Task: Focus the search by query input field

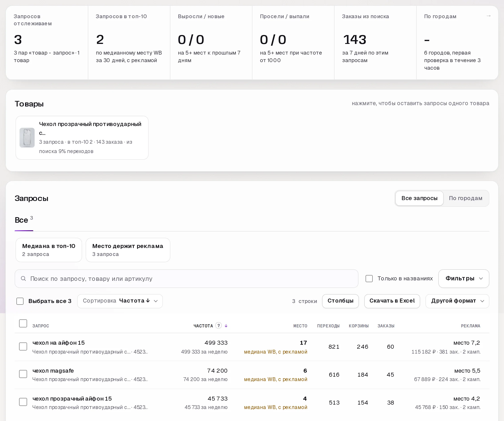Action: pyautogui.click(x=187, y=278)
